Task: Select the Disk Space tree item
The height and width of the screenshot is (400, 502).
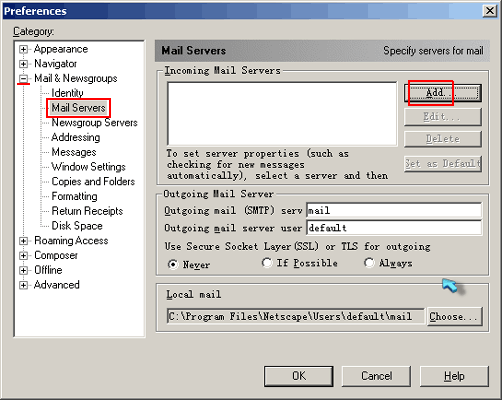Action: coord(77,226)
